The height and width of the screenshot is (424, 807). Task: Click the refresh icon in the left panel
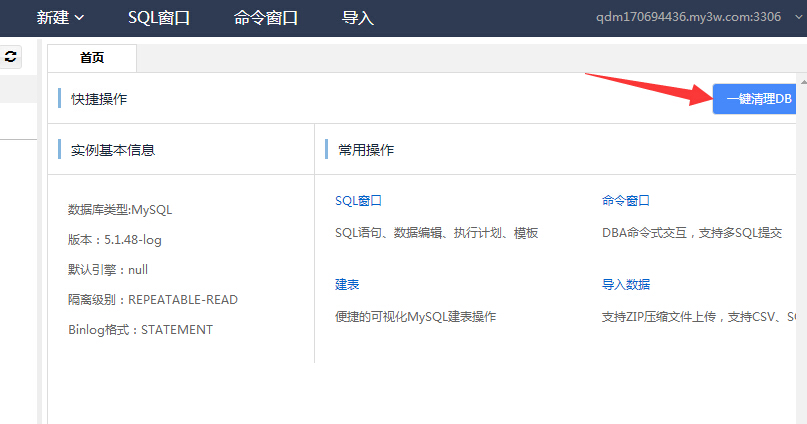(10, 59)
